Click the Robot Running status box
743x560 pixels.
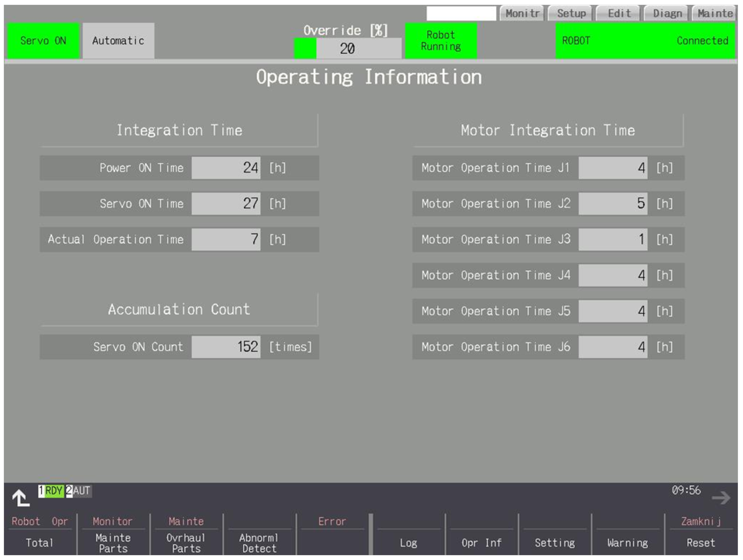point(441,41)
